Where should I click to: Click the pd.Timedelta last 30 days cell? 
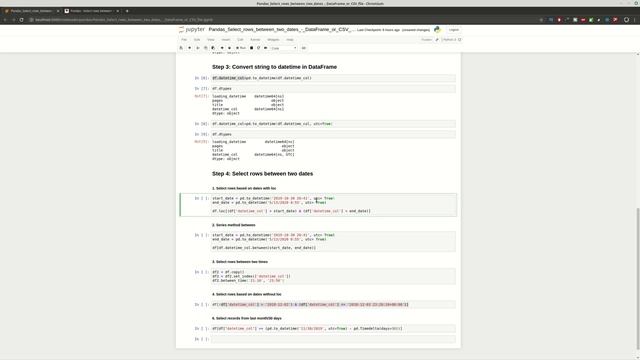click(333, 329)
